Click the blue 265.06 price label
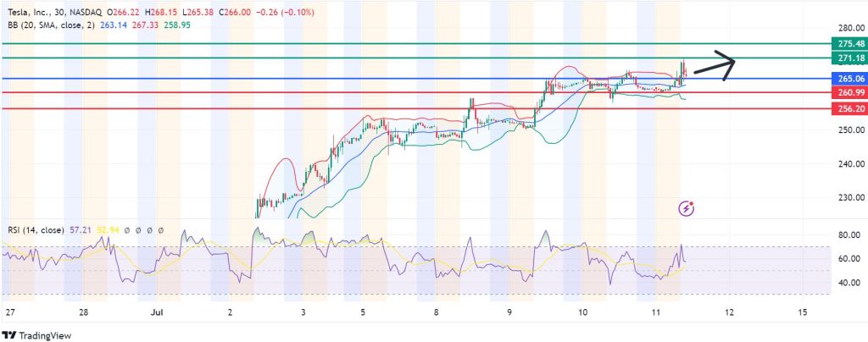This screenshot has width=868, height=342. 849,79
